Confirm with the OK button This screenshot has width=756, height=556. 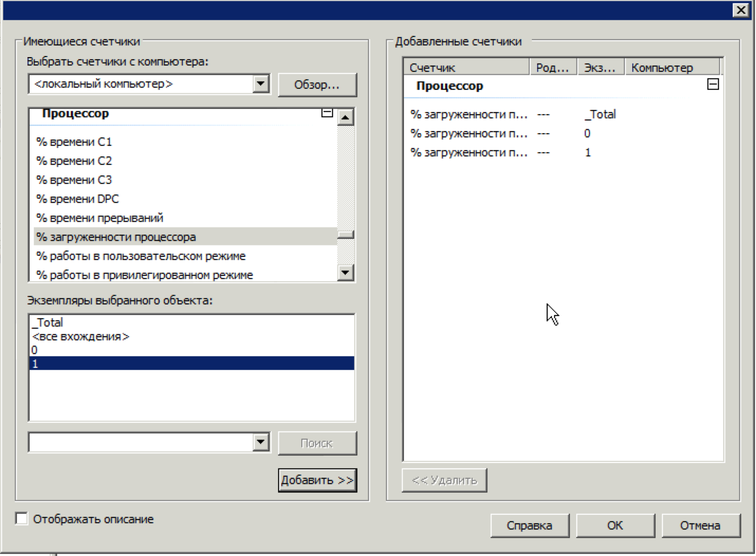(615, 525)
